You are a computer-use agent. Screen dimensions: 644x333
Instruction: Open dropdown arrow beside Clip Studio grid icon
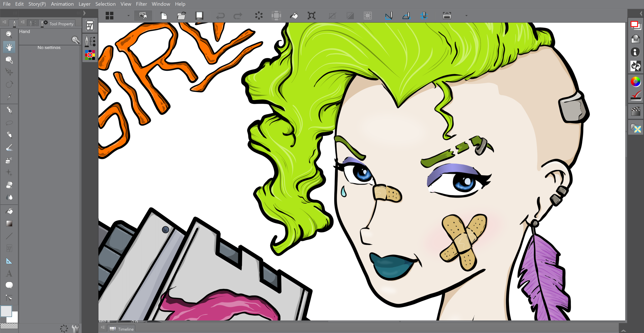[x=128, y=16]
